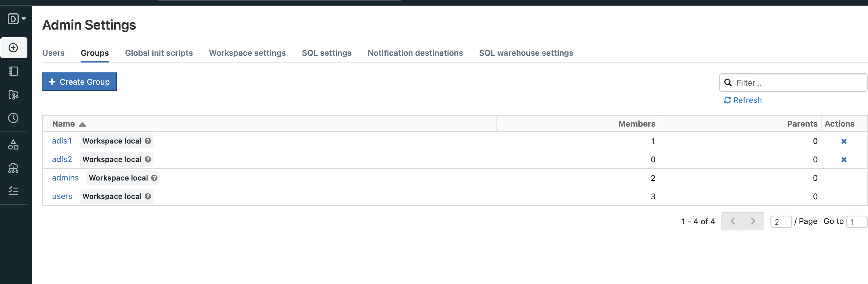
Task: Open the Data shapes icon in sidebar
Action: (14, 145)
